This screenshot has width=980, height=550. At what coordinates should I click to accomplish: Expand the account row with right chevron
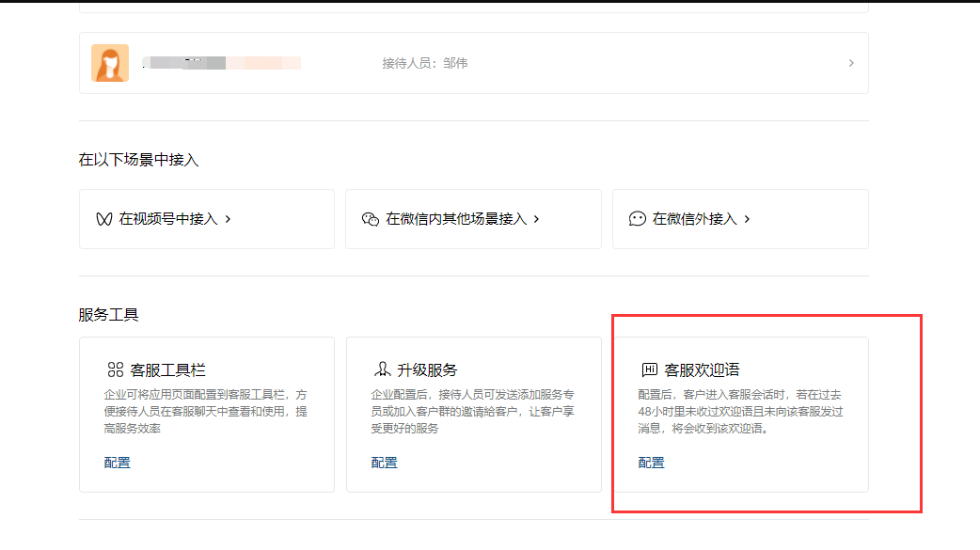(x=851, y=63)
